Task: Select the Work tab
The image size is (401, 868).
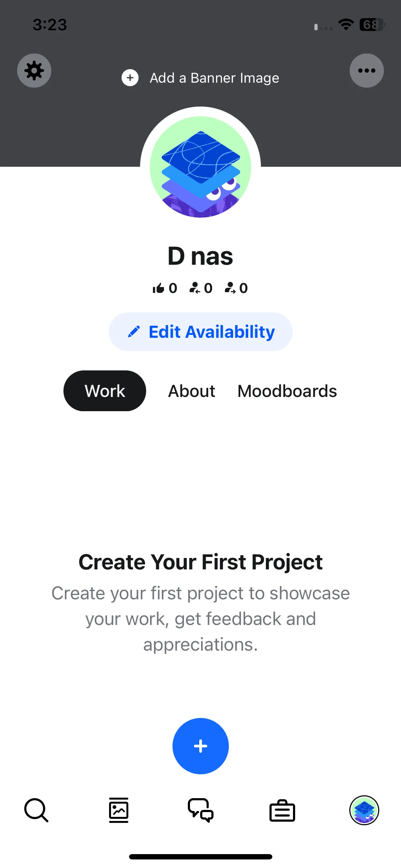Action: click(105, 391)
